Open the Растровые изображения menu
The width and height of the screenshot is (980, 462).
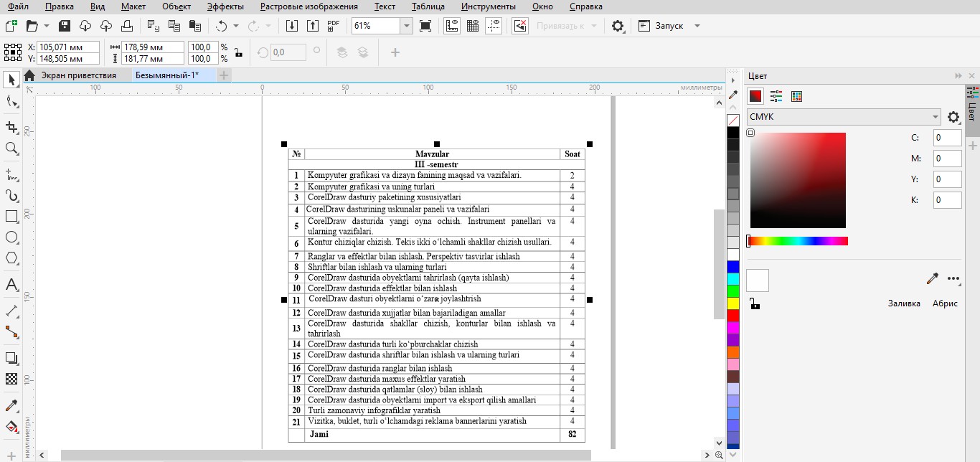(x=309, y=6)
